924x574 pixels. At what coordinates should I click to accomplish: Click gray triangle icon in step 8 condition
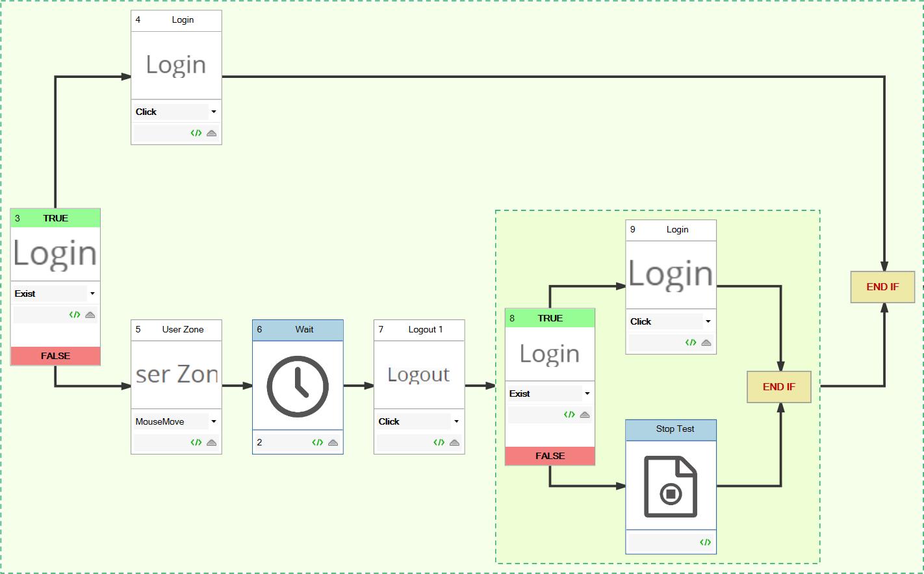click(585, 415)
